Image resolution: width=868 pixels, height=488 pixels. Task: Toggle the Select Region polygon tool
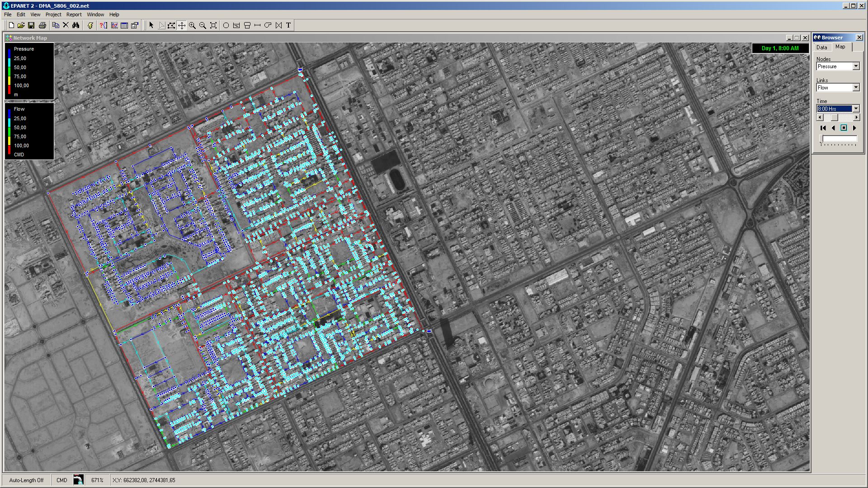tap(171, 25)
